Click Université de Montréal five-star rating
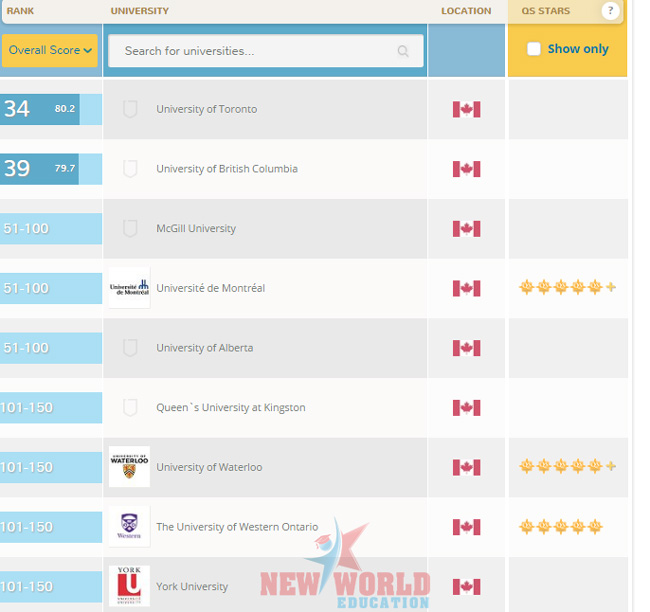 tap(567, 288)
